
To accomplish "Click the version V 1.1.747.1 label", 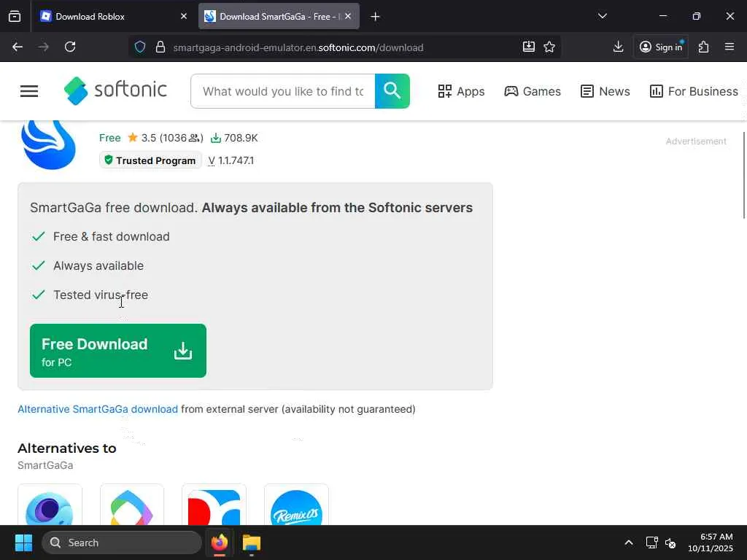I will click(231, 160).
